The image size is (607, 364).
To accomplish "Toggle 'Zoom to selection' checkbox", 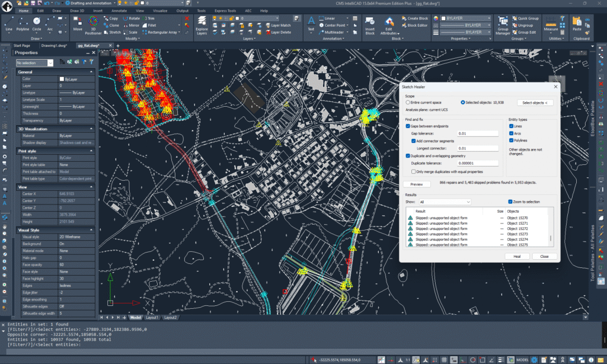I will 510,202.
